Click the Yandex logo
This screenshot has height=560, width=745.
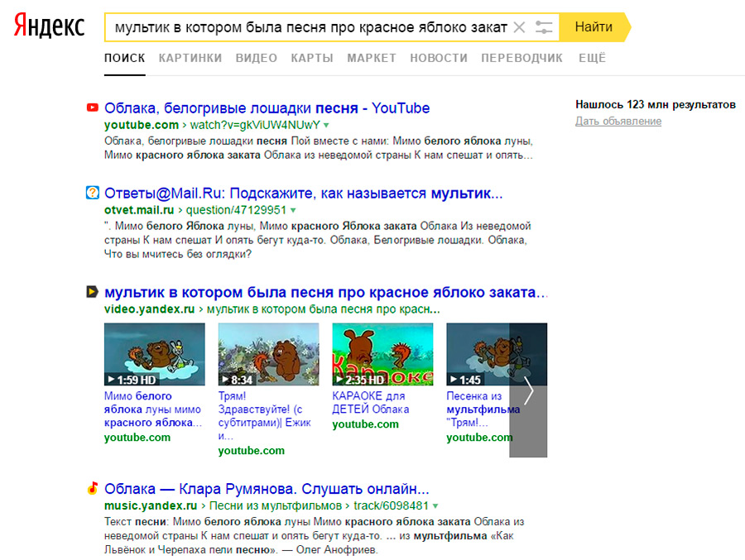click(49, 27)
